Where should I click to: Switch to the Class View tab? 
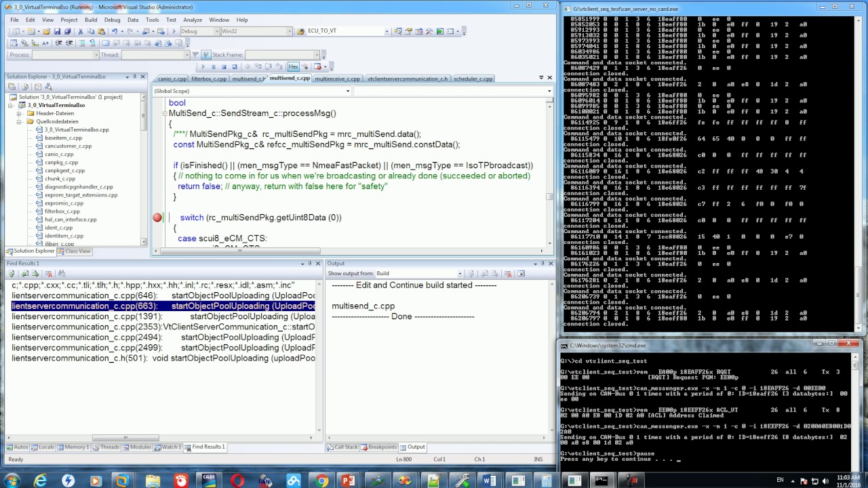coord(74,251)
